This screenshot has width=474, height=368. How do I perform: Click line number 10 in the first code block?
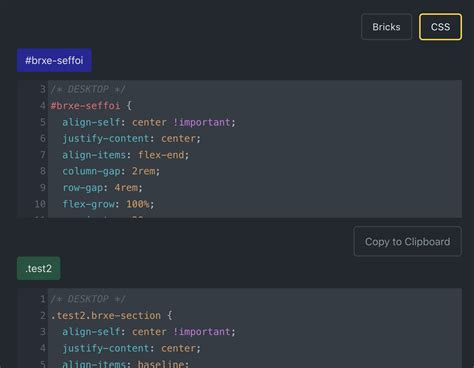(40, 204)
